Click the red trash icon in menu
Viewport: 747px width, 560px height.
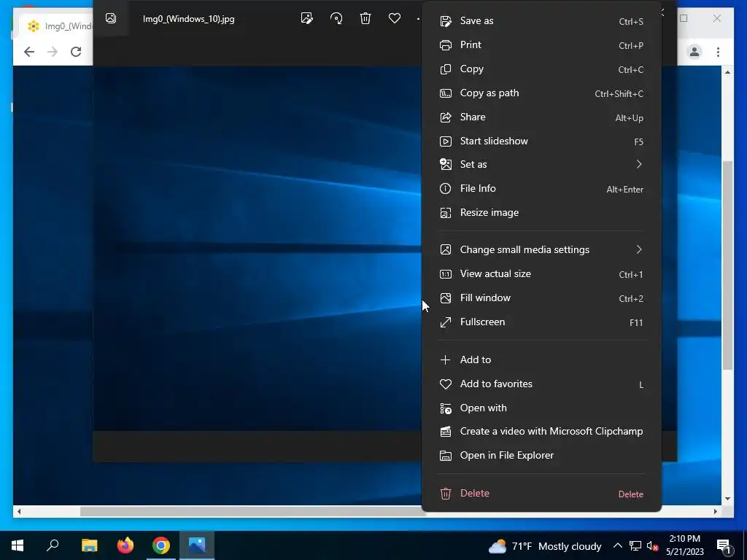coord(446,494)
